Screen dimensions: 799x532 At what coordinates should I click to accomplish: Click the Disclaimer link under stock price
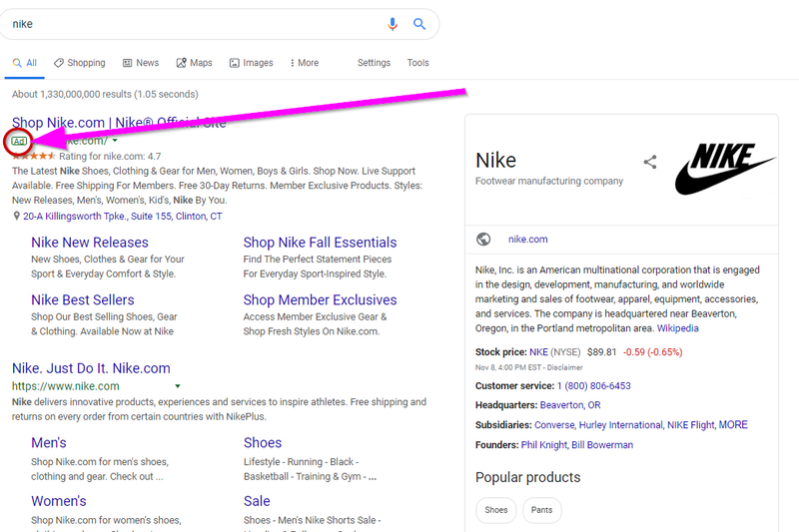(x=565, y=367)
